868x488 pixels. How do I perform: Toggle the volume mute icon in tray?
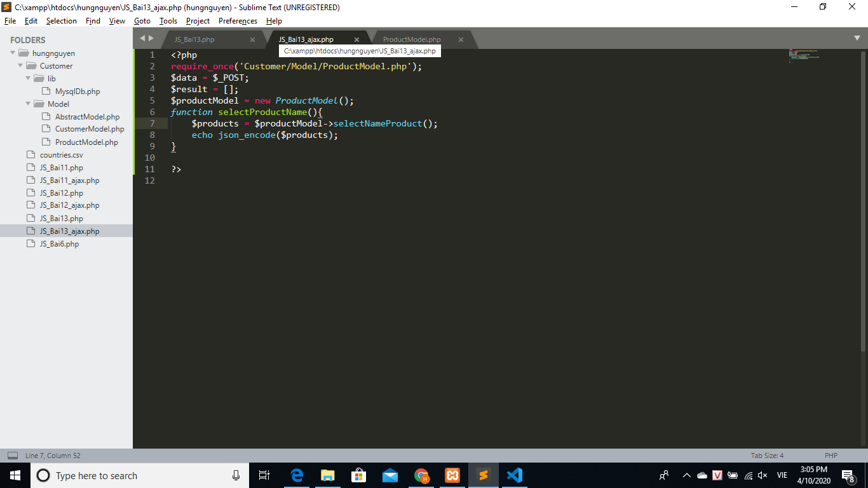[x=763, y=475]
